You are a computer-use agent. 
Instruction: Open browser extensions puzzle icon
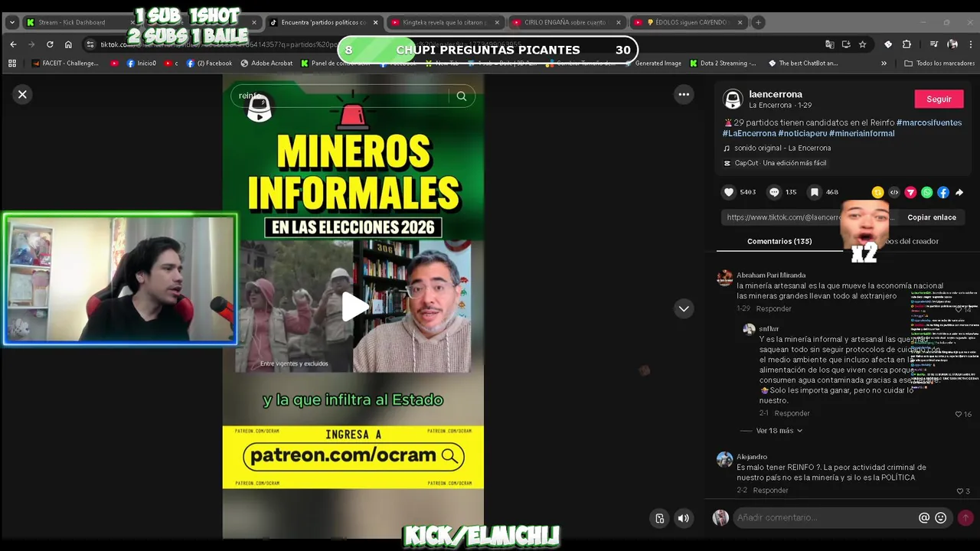pyautogui.click(x=906, y=44)
